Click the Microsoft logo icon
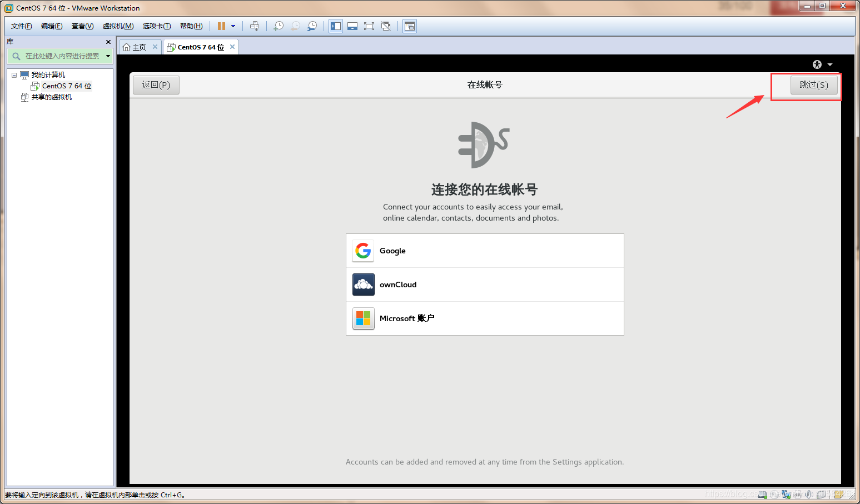Viewport: 860px width, 504px height. [x=363, y=318]
